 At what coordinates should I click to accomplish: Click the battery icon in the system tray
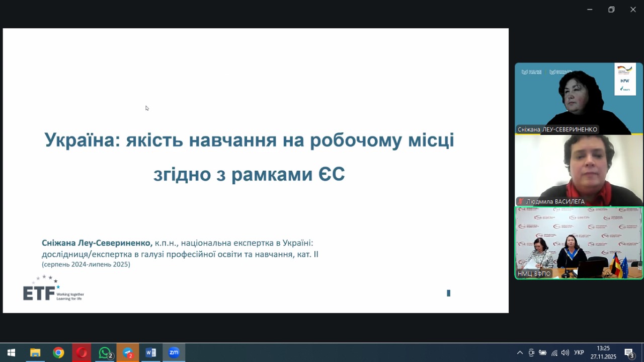[x=542, y=353]
